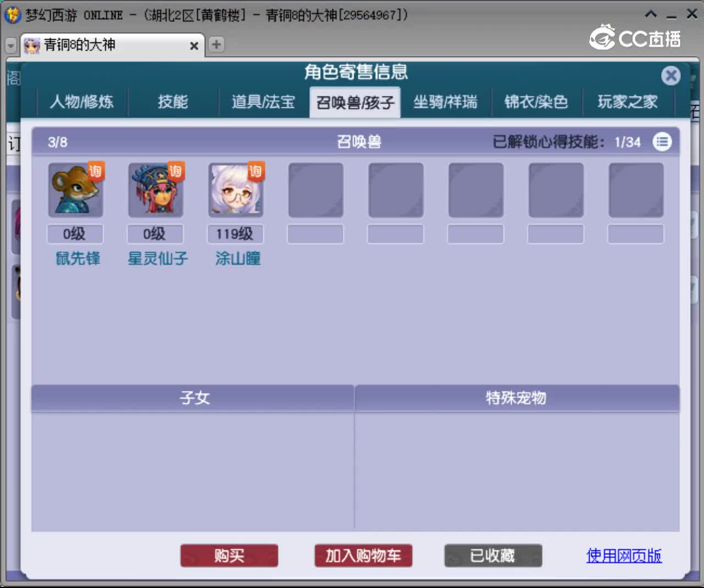Click the 3/8 pet count

58,142
